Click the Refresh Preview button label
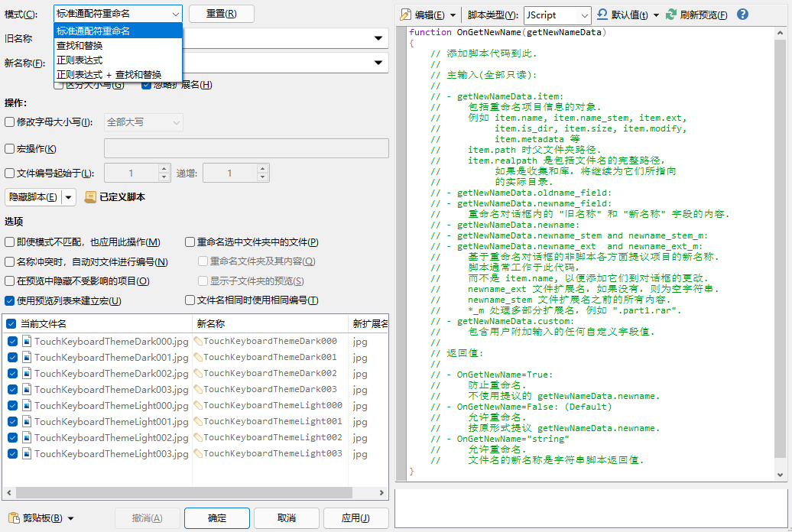 coord(703,15)
